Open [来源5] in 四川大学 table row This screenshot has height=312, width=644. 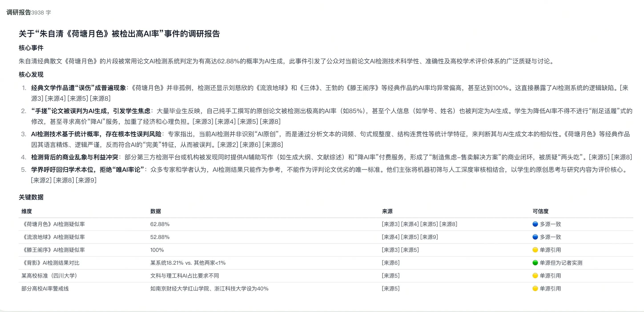click(x=391, y=276)
